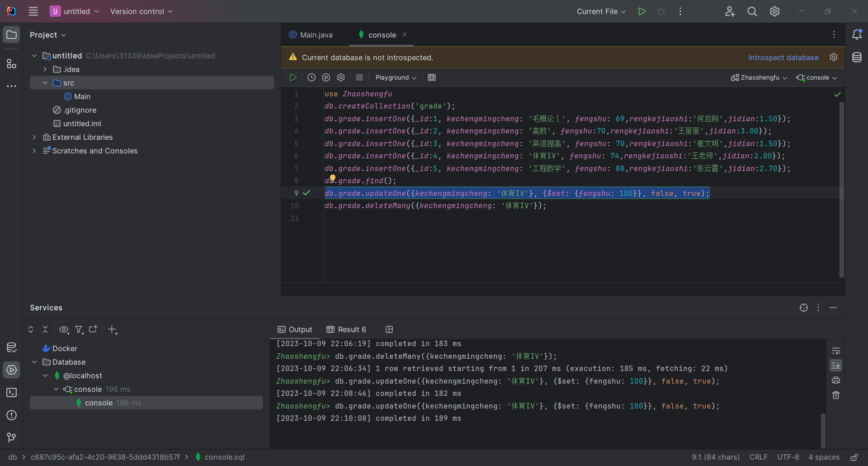The height and width of the screenshot is (466, 868).
Task: Open the Problems tool window icon
Action: (12, 415)
